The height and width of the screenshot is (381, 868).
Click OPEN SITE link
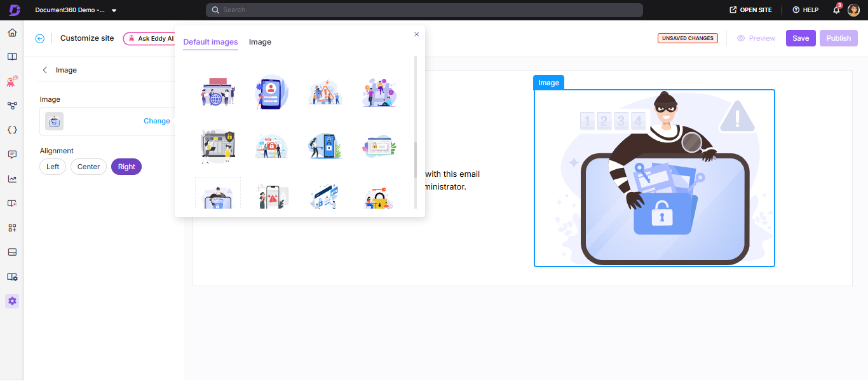tap(750, 10)
